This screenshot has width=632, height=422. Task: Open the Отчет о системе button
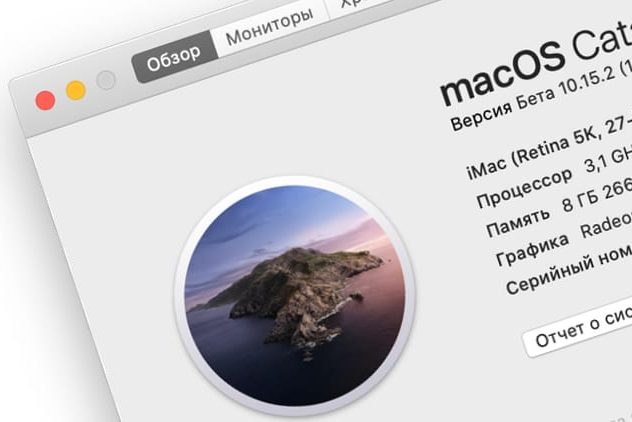coord(580,328)
